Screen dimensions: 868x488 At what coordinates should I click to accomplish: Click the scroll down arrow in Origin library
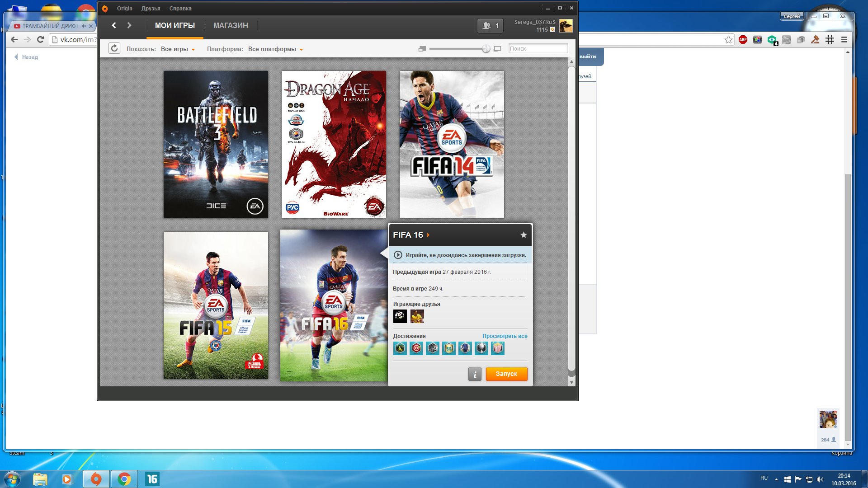[x=571, y=382]
